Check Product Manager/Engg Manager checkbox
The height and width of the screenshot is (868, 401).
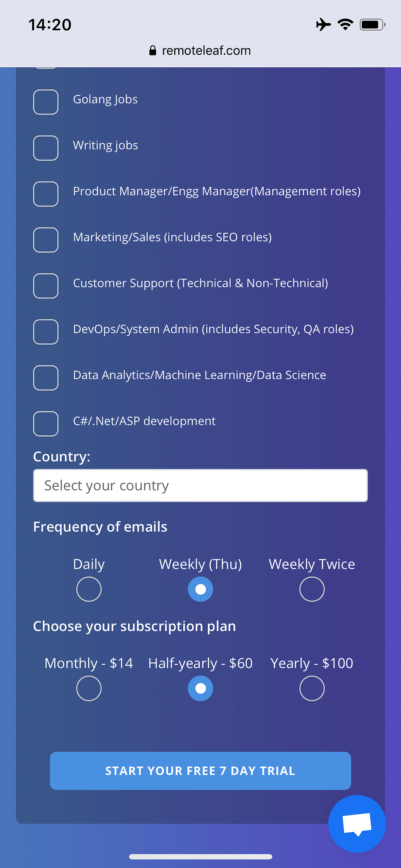coord(46,194)
